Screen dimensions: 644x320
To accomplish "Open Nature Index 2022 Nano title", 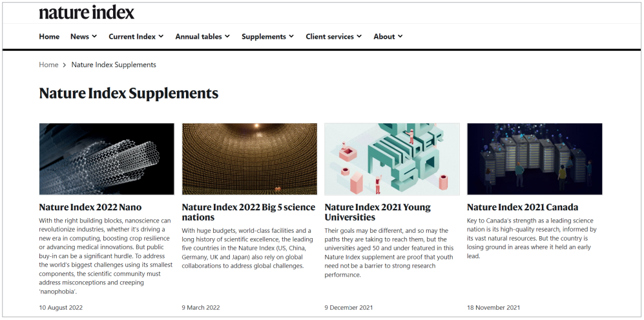I will click(x=90, y=207).
